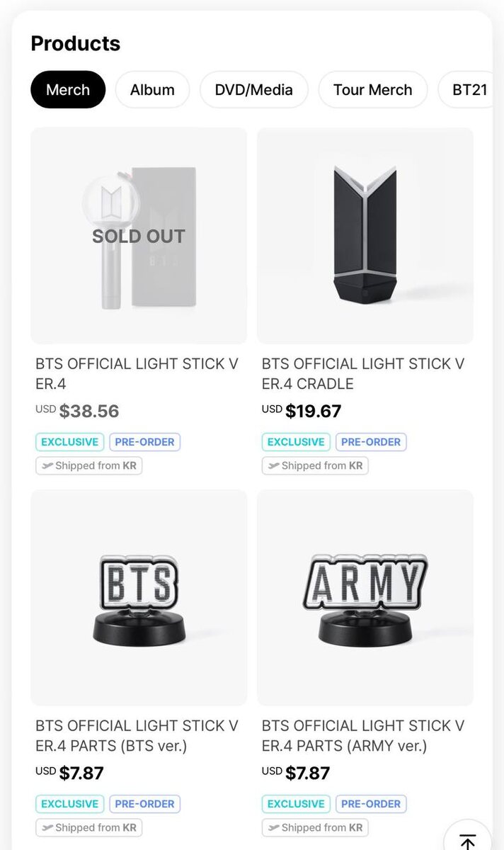Open the PARTS (BTS ver.) product title
This screenshot has height=850, width=504.
click(137, 736)
